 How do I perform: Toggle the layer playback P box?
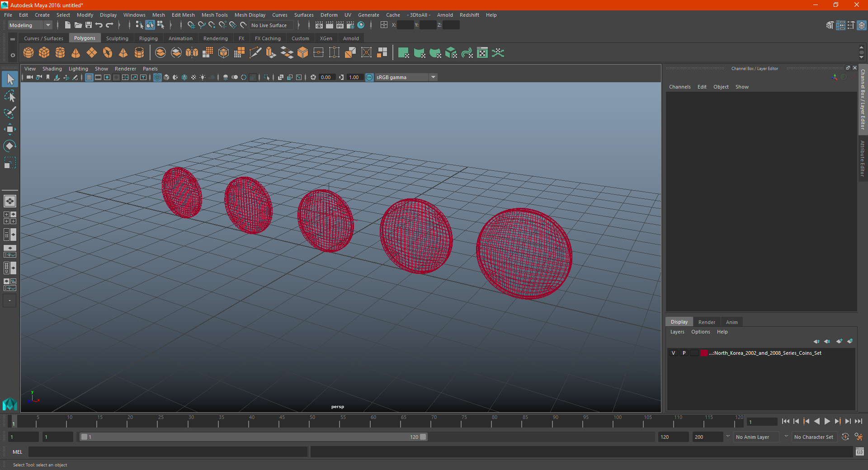(684, 353)
